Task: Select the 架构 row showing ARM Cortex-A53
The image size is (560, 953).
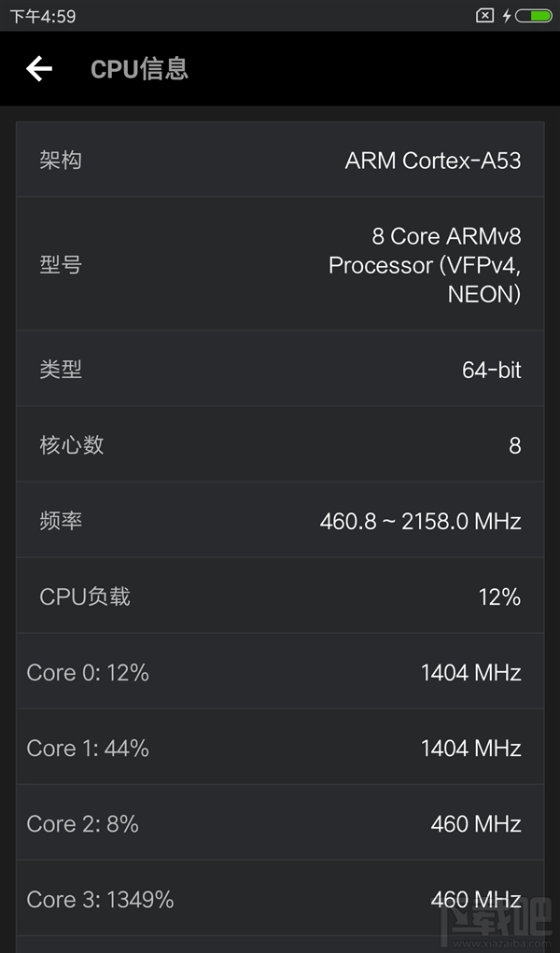Action: [280, 160]
